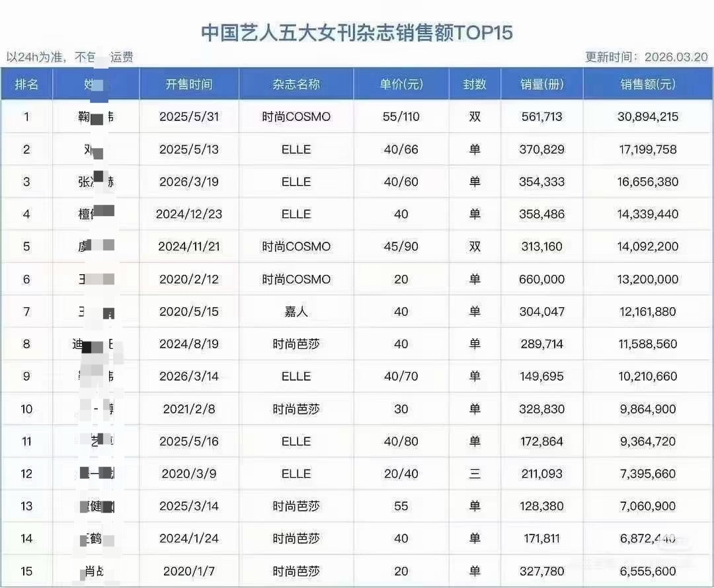Viewport: 714px width, 588px height.
Task: Click sales volume 149,695
Action: click(x=542, y=376)
